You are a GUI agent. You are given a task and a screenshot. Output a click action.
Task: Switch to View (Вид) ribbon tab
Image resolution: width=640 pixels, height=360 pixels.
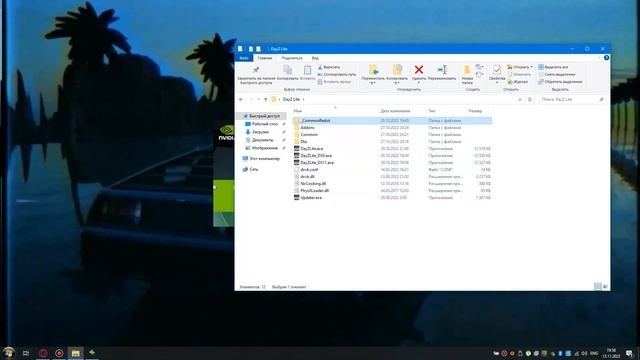click(x=315, y=58)
